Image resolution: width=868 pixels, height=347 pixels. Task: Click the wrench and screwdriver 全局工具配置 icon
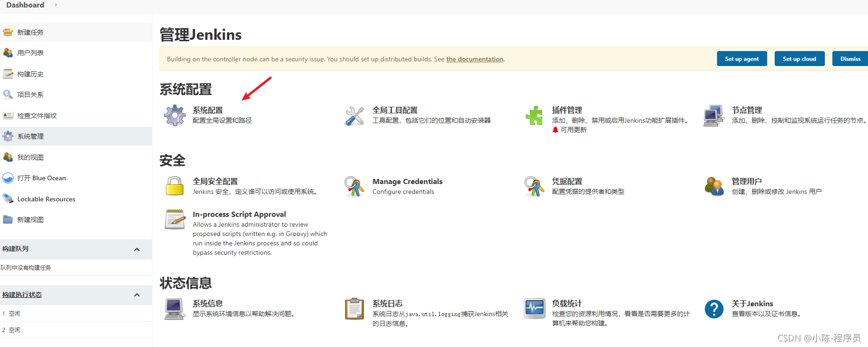(x=355, y=116)
